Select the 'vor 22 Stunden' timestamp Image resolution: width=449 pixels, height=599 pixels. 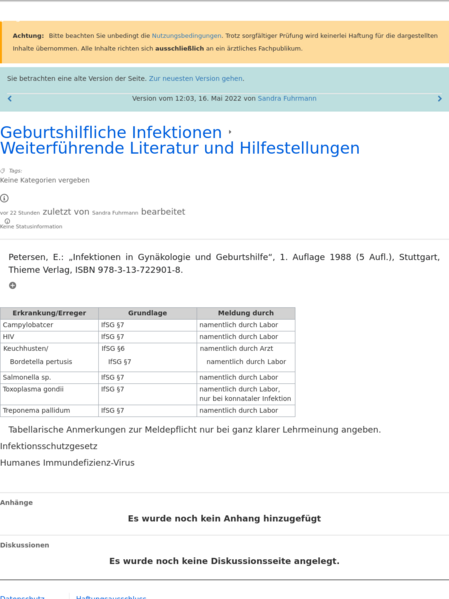click(20, 213)
